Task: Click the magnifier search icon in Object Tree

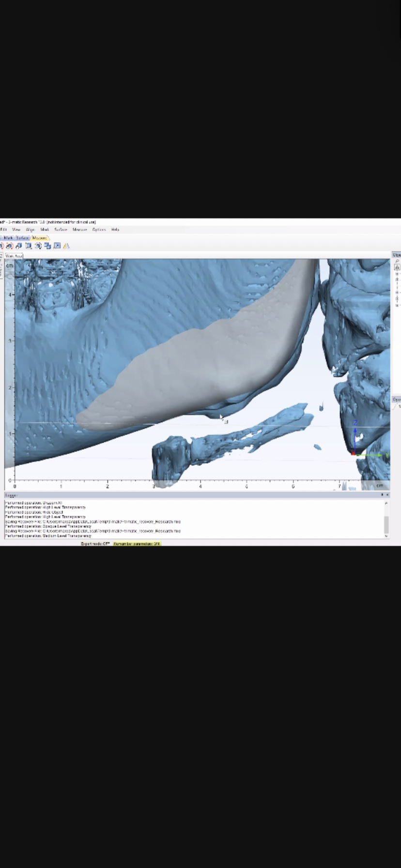Action: [397, 261]
